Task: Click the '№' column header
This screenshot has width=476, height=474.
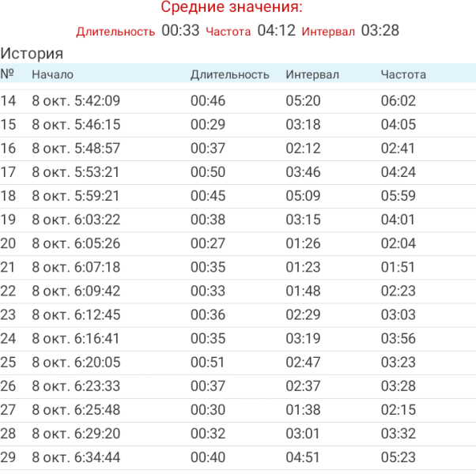Action: click(7, 73)
